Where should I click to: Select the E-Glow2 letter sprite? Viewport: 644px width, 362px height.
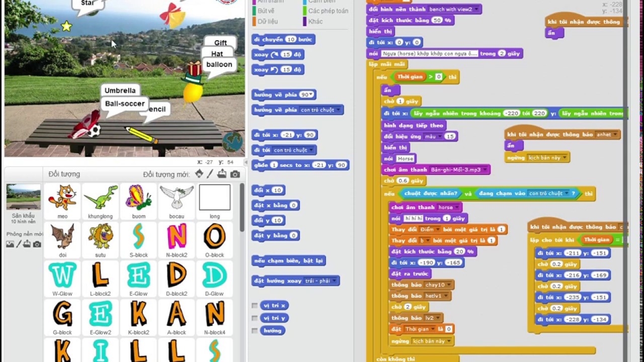(x=101, y=317)
